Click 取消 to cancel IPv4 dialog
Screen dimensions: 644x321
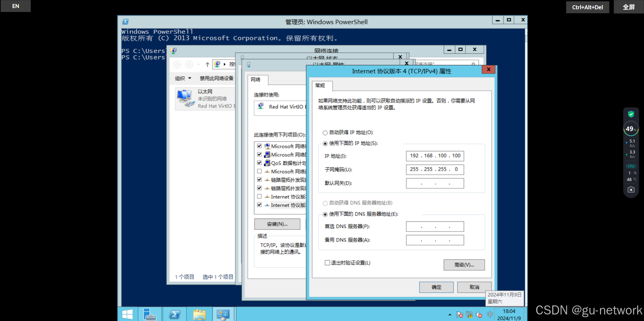(x=474, y=287)
